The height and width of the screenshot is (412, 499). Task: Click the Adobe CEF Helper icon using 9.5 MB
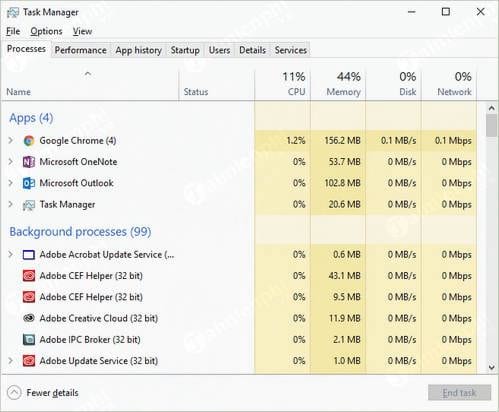click(x=29, y=297)
